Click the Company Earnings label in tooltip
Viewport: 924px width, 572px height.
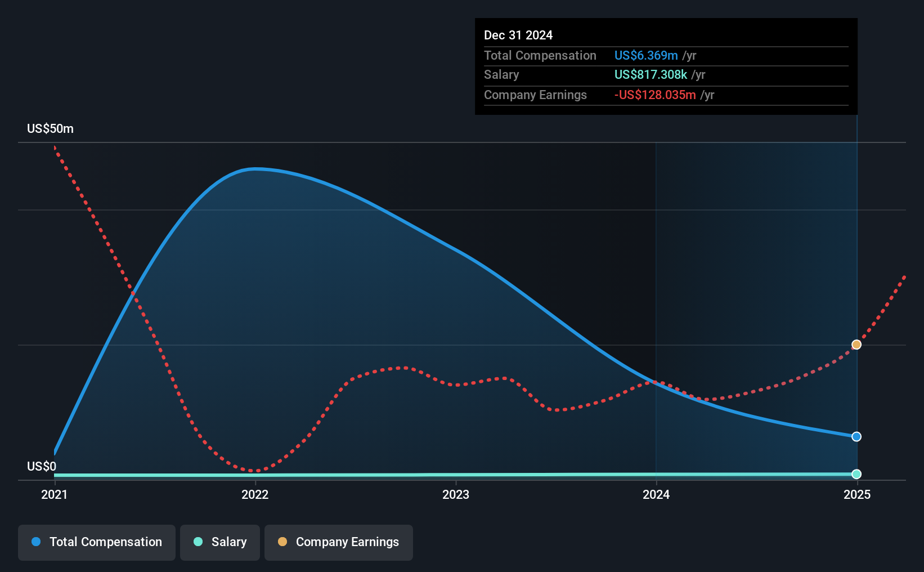tap(535, 95)
